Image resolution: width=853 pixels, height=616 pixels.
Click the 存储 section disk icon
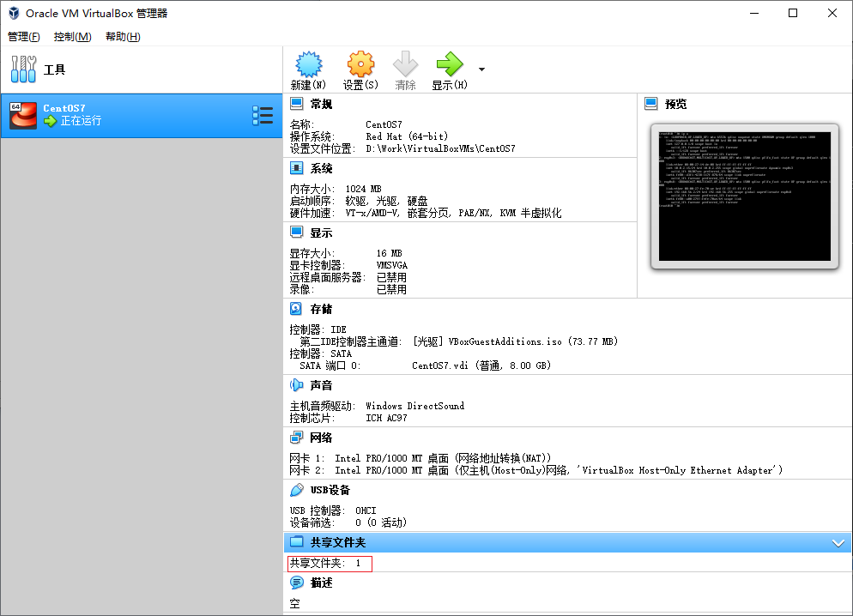(296, 308)
